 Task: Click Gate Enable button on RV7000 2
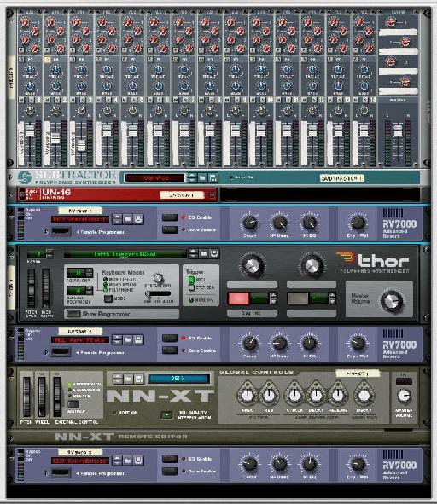coord(170,350)
